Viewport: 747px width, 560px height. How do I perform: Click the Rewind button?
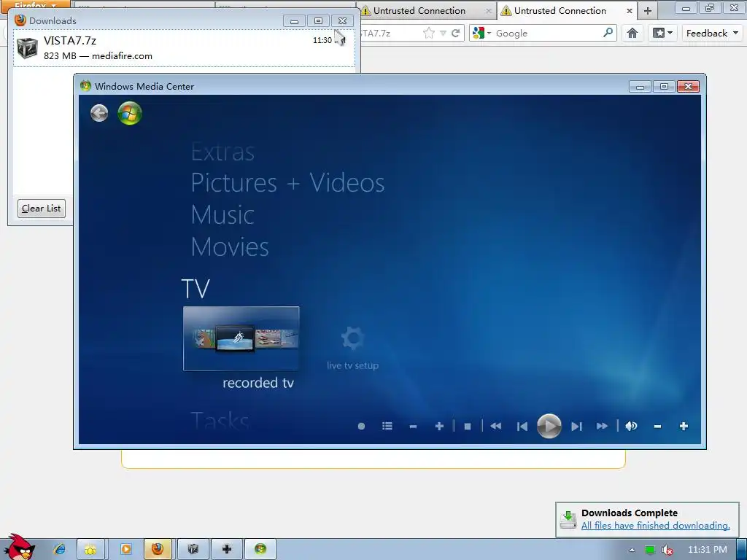click(x=495, y=426)
